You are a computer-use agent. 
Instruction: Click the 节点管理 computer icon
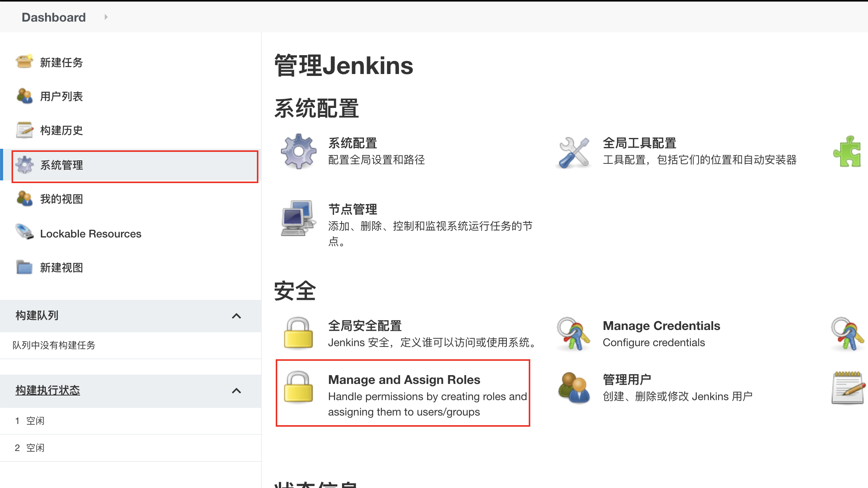click(298, 218)
